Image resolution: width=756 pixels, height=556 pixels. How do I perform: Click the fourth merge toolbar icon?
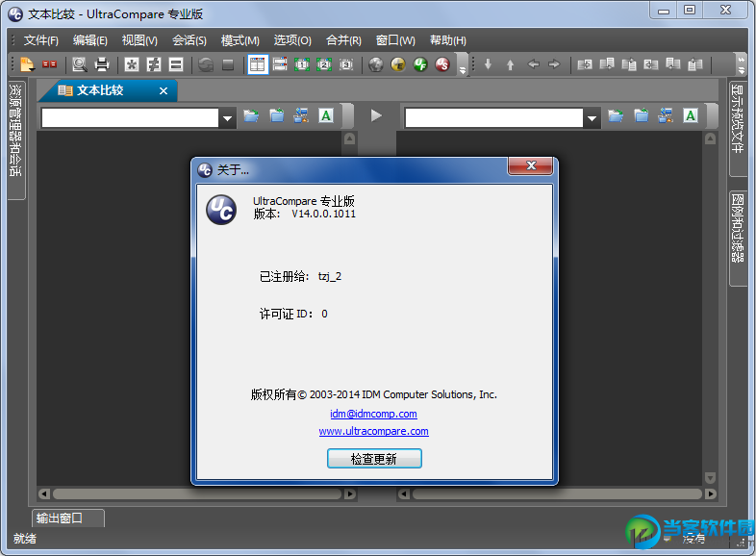[x=651, y=64]
